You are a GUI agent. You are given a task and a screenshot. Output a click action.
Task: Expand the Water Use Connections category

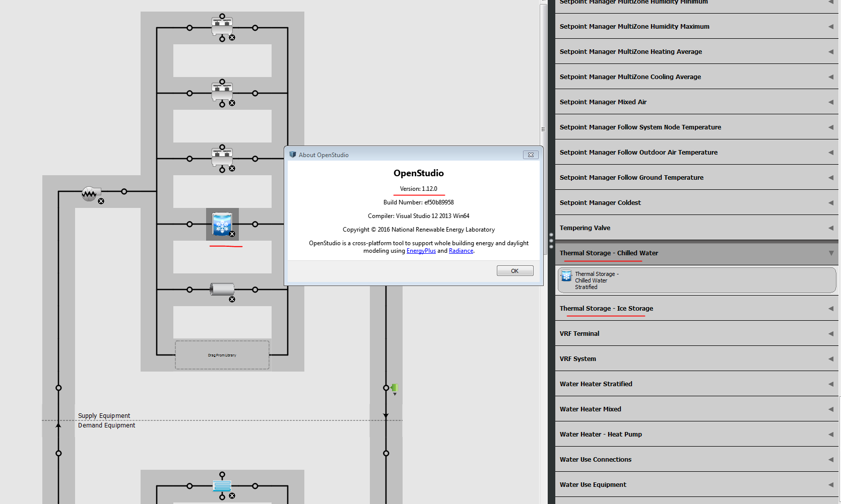point(697,459)
